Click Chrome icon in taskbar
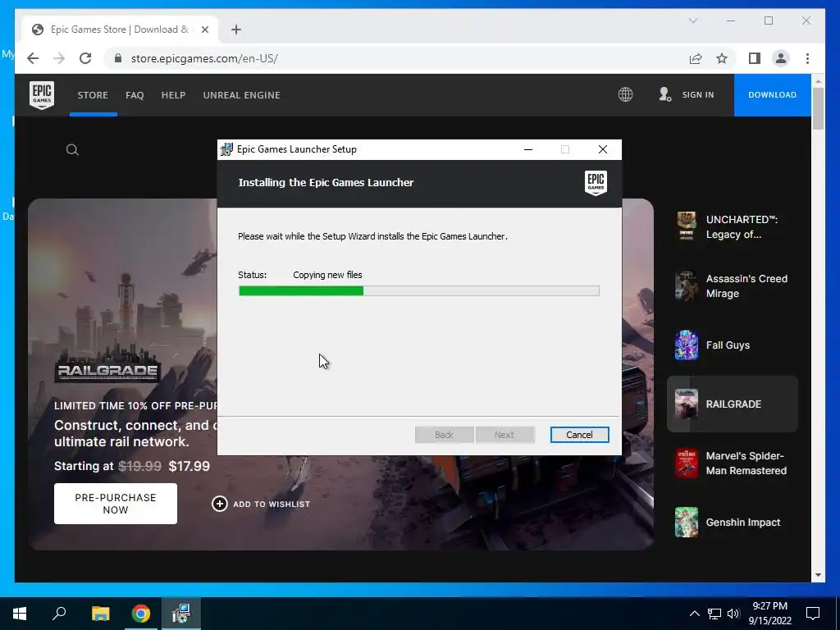 tap(141, 614)
